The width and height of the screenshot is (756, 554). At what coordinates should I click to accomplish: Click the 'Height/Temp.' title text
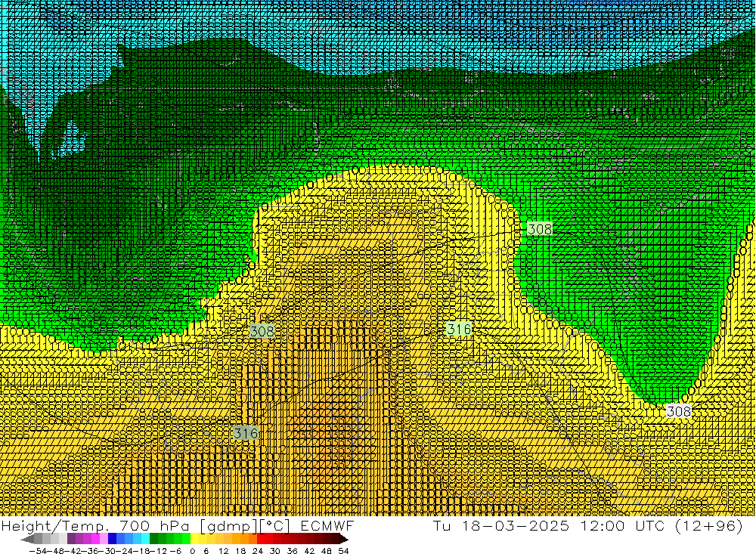(54, 525)
